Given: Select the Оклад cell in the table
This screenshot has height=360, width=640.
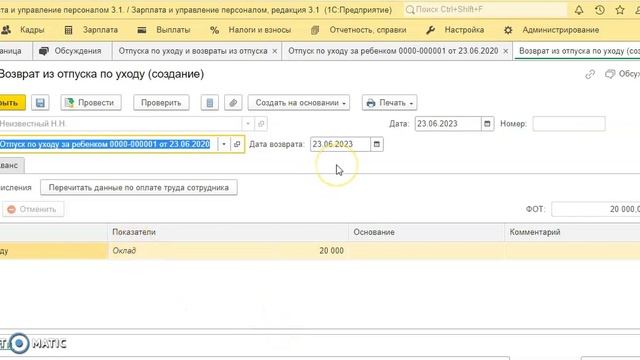Looking at the screenshot, I should pyautogui.click(x=124, y=251).
